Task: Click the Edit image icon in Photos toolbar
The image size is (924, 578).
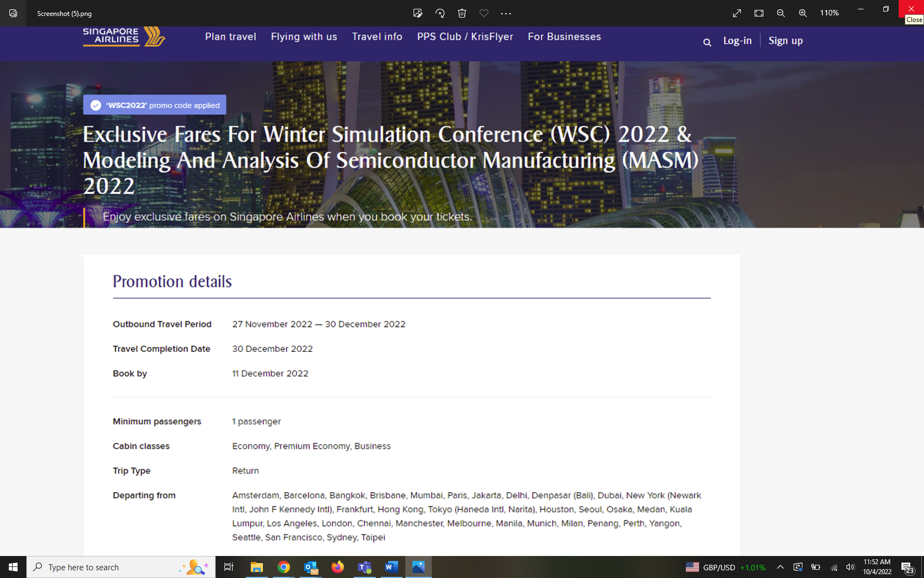Action: click(x=418, y=13)
